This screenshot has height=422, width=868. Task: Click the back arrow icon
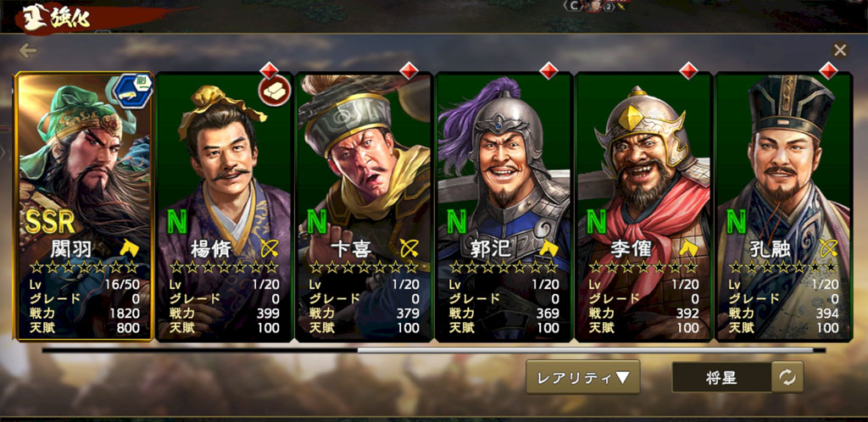pos(28,51)
